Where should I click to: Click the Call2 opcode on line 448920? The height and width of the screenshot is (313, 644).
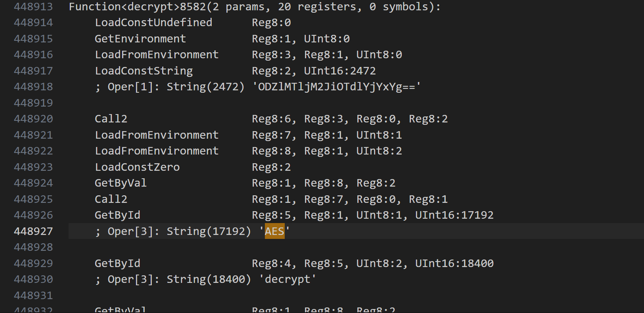click(111, 119)
